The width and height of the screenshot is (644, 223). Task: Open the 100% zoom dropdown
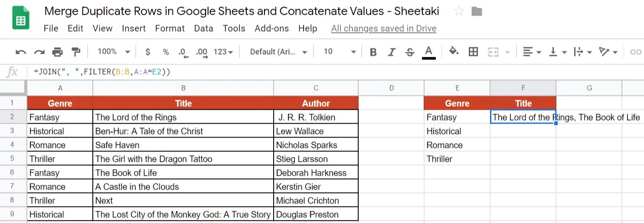pos(114,52)
